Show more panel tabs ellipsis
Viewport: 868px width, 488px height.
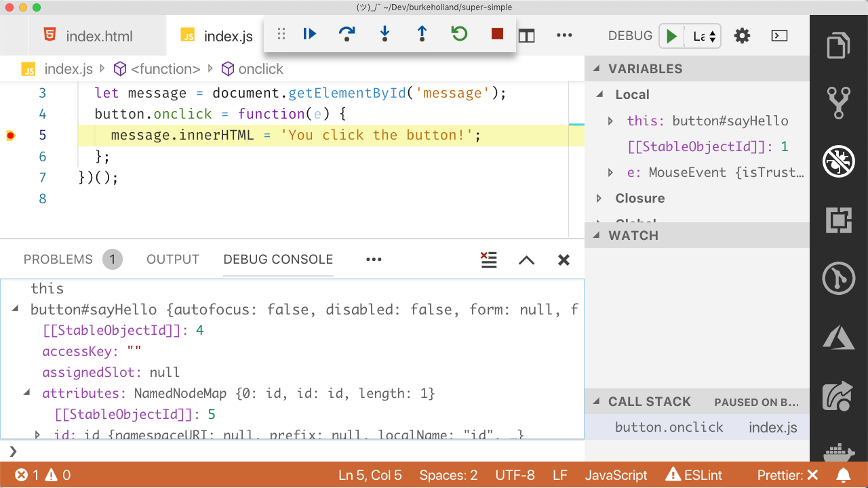point(374,260)
